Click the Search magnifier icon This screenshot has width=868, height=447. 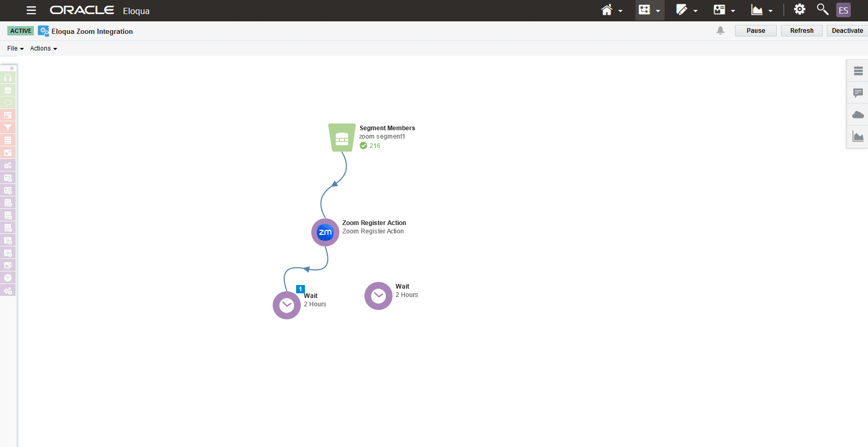click(x=823, y=9)
